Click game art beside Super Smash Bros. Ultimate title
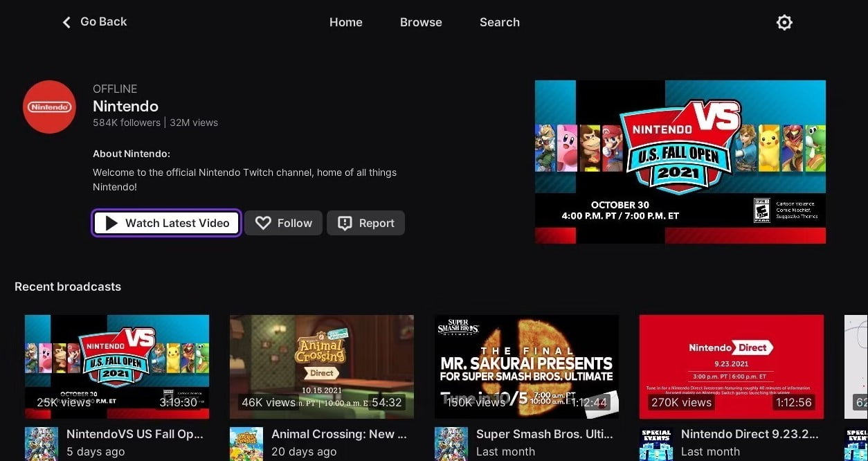Screen dimensions: 868x461 pos(451,444)
